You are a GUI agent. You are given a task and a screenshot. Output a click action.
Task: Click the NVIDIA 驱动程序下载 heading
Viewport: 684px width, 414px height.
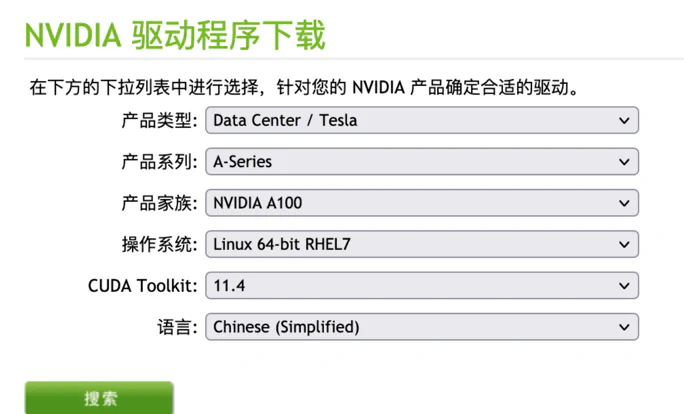tap(175, 36)
